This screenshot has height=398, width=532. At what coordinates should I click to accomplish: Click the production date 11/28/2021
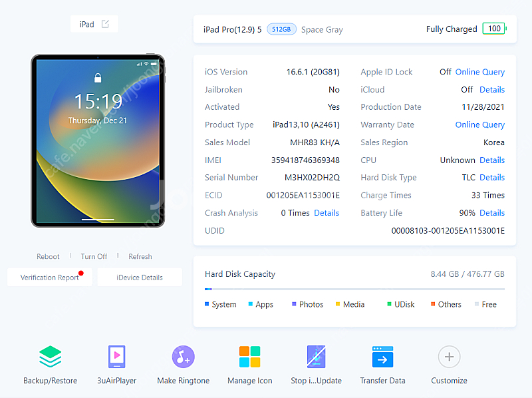tap(483, 107)
